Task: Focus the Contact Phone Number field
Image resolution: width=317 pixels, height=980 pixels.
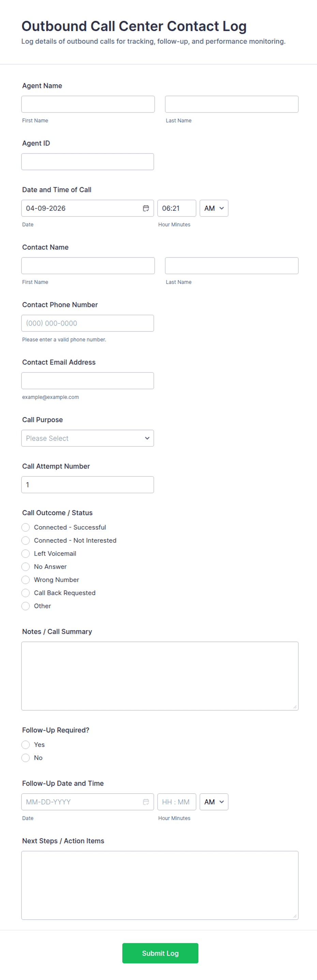Action: pyautogui.click(x=87, y=323)
